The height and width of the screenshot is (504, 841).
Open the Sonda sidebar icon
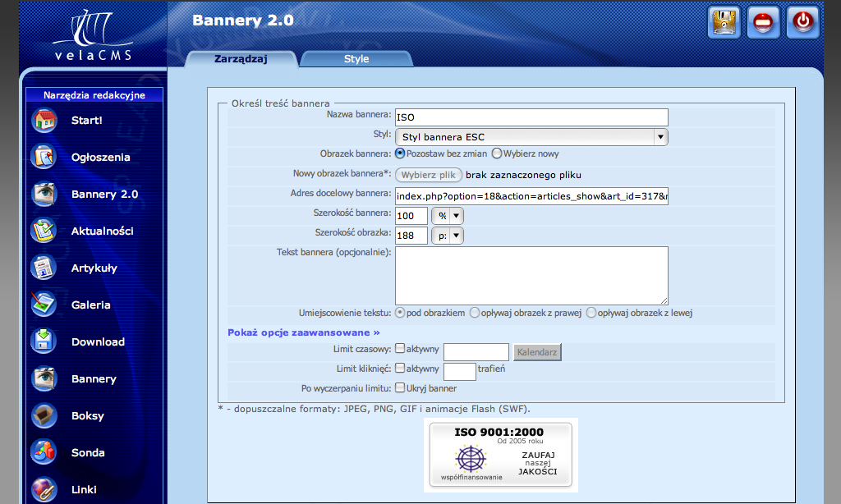coord(44,453)
